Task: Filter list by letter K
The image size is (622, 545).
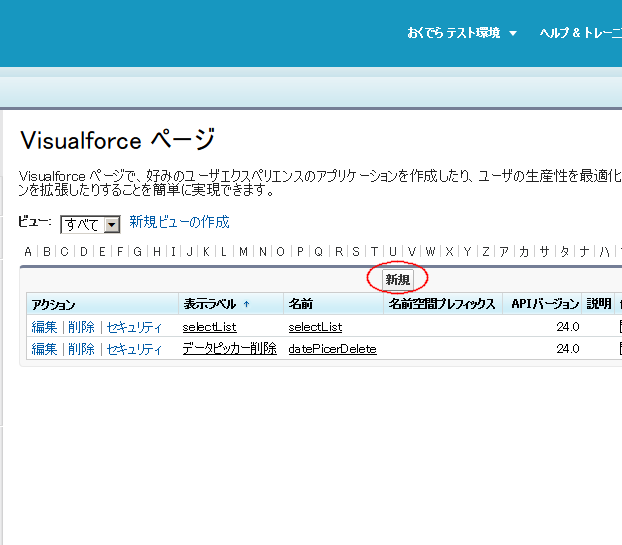Action: (x=206, y=252)
